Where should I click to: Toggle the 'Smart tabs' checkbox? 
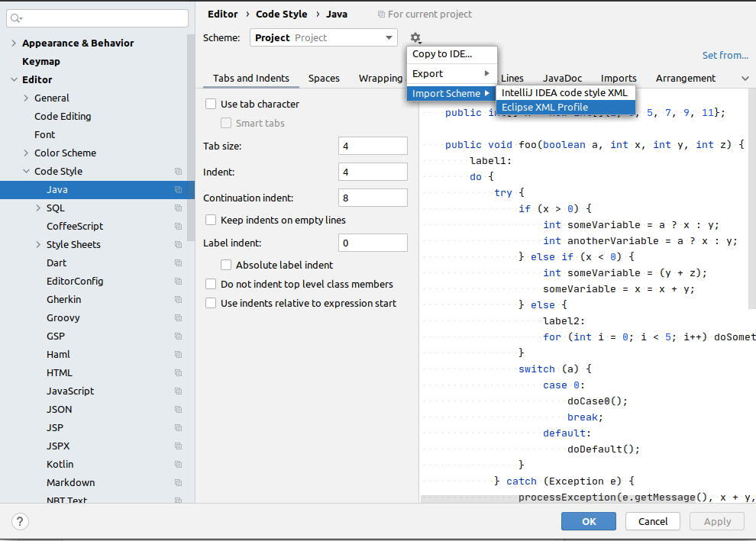pos(225,124)
